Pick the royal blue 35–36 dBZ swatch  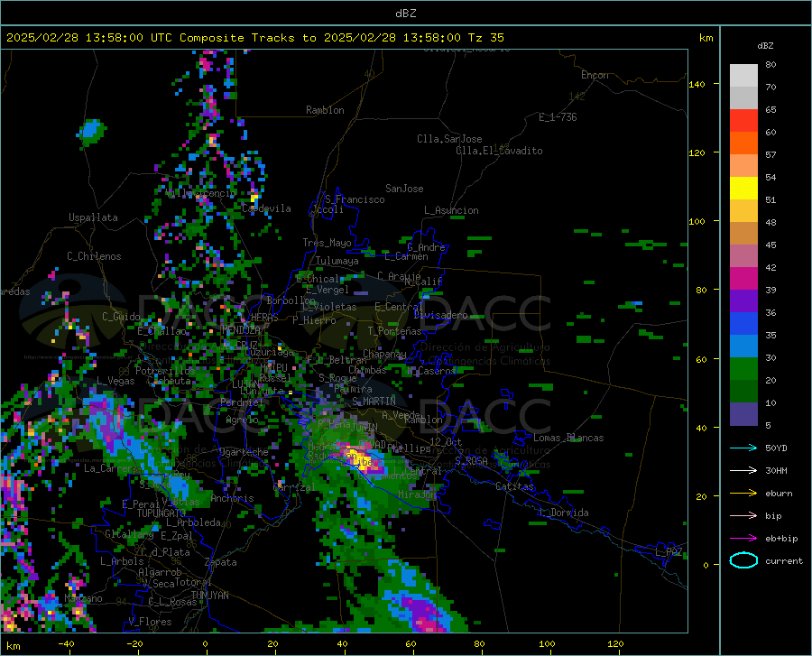click(x=743, y=324)
